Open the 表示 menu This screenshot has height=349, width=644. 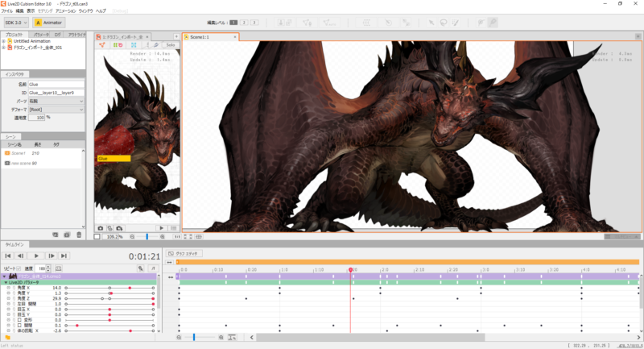[x=31, y=10]
